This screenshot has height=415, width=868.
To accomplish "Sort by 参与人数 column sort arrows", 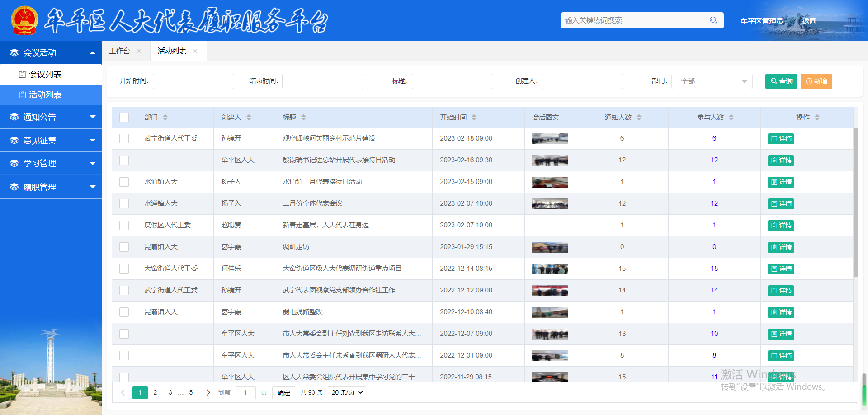I will pyautogui.click(x=731, y=118).
